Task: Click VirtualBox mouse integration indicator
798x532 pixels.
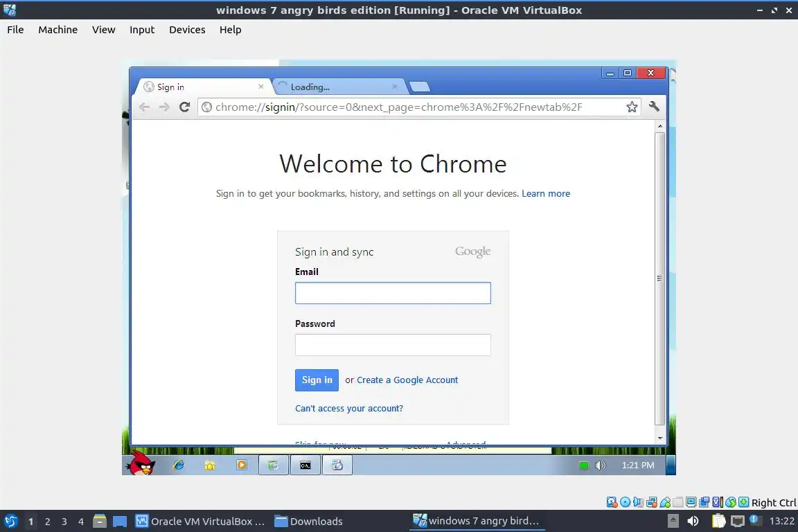Action: 731,502
